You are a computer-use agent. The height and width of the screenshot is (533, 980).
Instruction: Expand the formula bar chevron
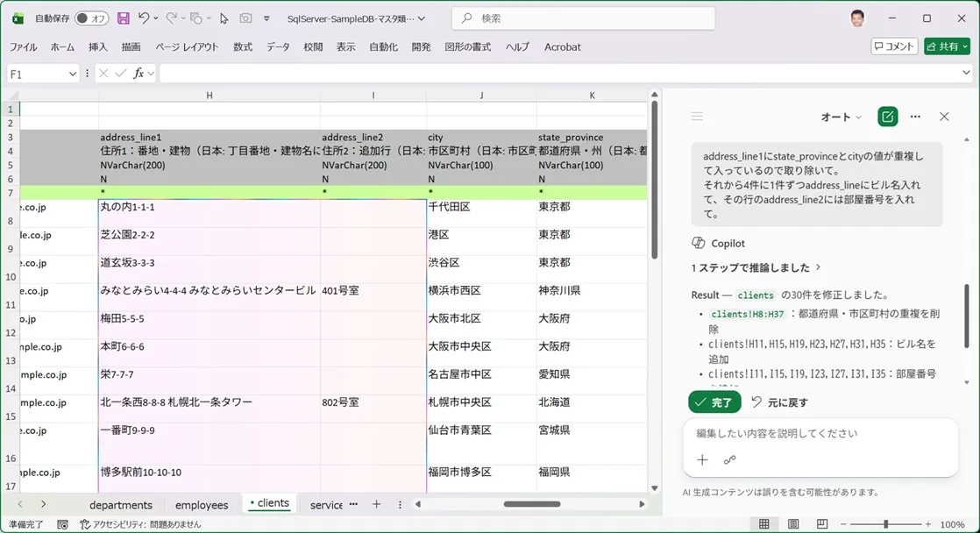(x=966, y=73)
